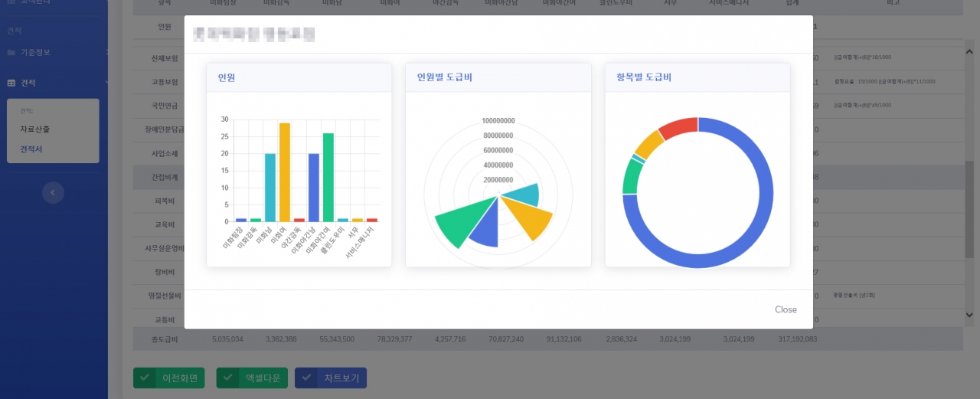Image resolution: width=980 pixels, height=399 pixels.
Task: Click the 100000000 polar axis label
Action: (498, 121)
